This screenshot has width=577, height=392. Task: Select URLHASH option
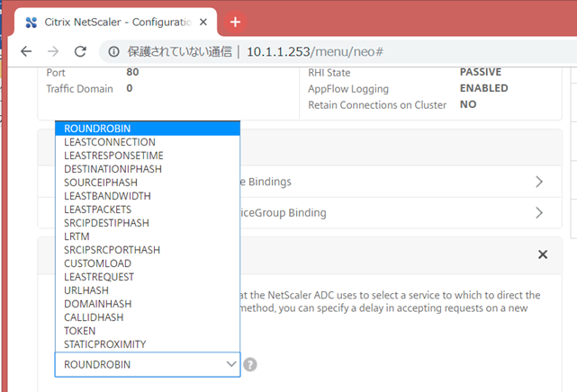coord(148,290)
